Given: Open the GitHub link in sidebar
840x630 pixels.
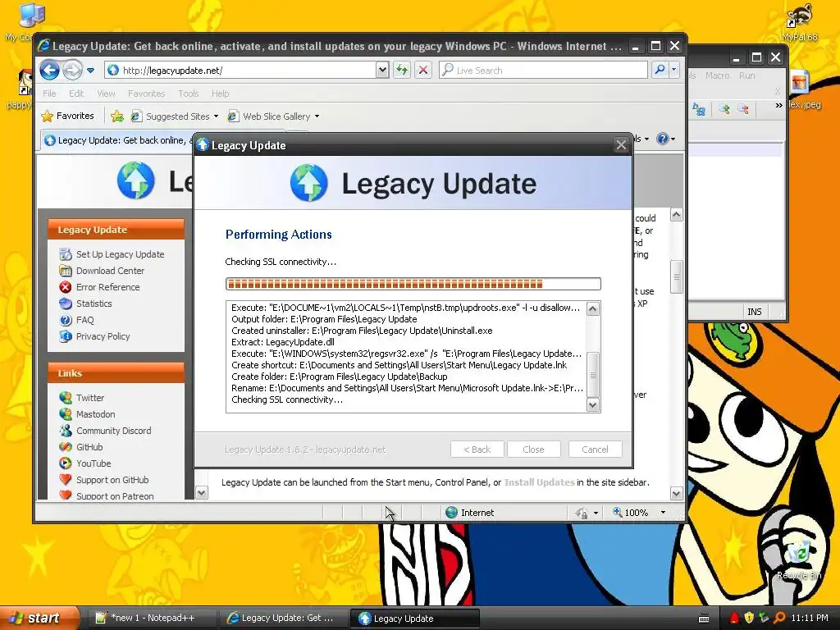Looking at the screenshot, I should point(89,447).
